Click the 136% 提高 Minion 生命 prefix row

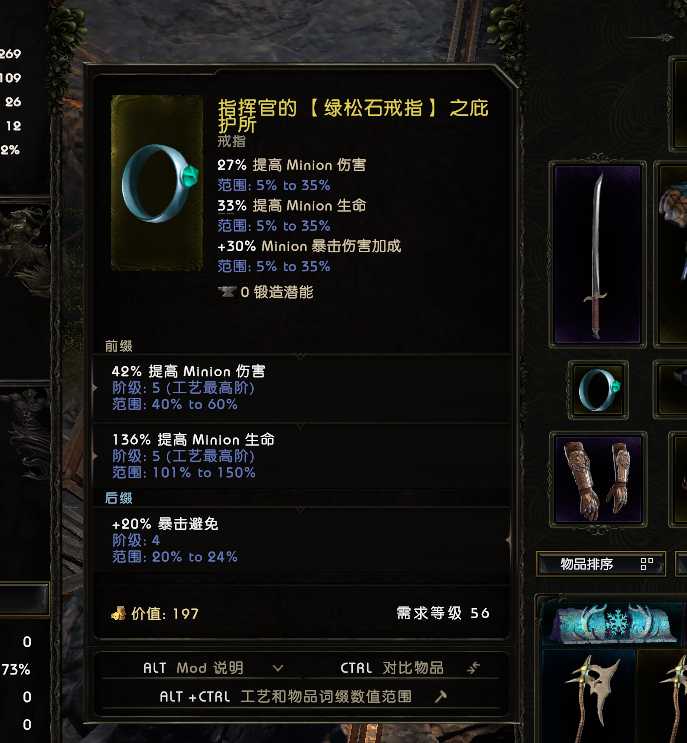point(301,456)
